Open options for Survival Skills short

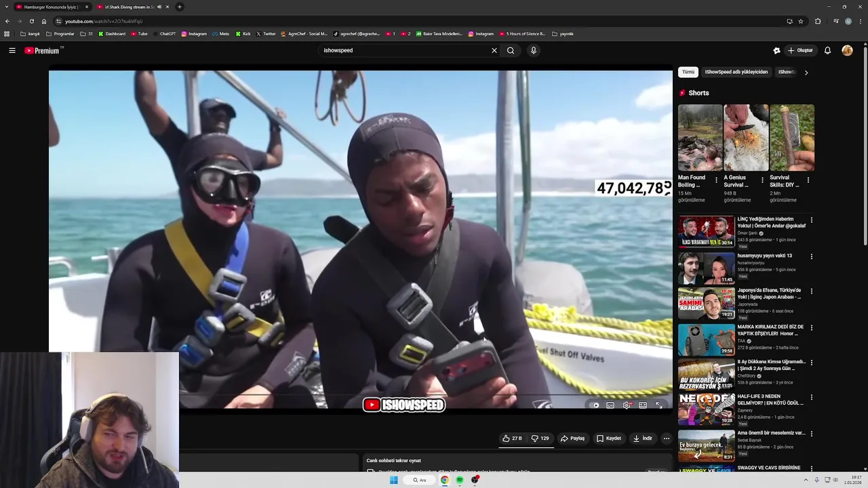tap(808, 180)
